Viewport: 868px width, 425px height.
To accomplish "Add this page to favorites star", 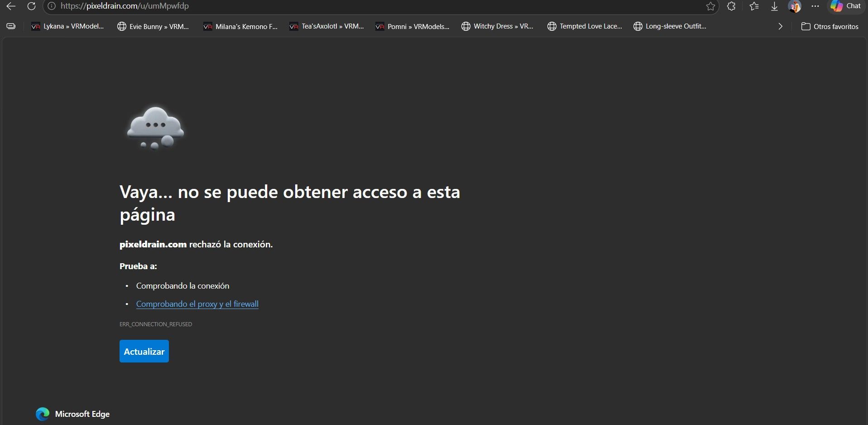I will [x=710, y=6].
